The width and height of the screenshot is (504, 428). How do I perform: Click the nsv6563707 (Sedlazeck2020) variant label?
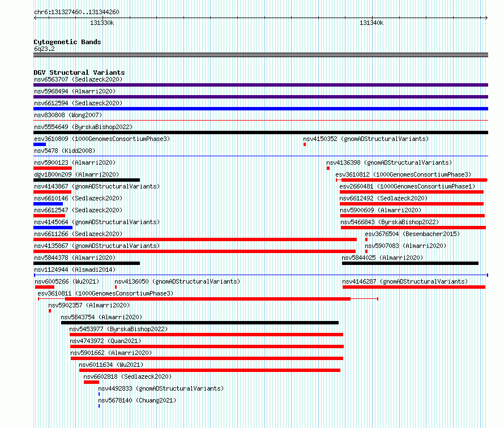point(78,79)
